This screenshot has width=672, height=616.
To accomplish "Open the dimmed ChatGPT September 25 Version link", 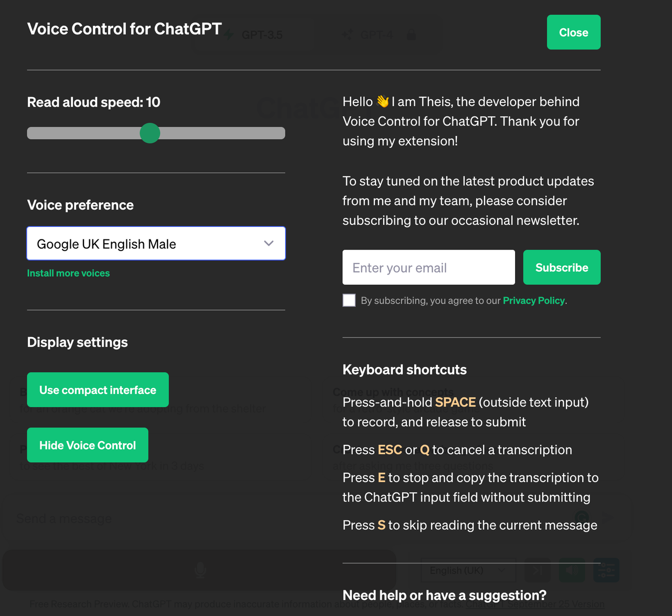I will [535, 604].
